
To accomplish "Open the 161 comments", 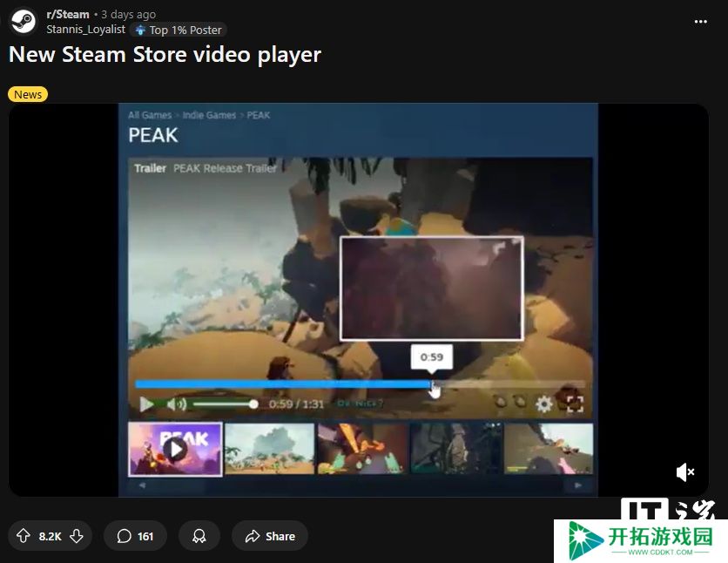I will click(x=135, y=536).
